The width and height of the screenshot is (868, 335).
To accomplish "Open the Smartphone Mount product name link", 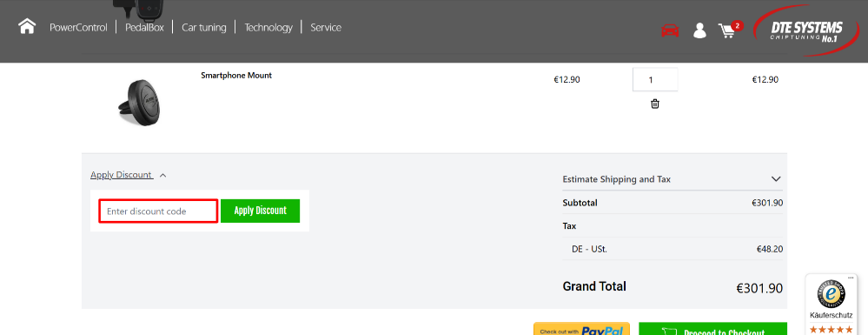I will (236, 76).
